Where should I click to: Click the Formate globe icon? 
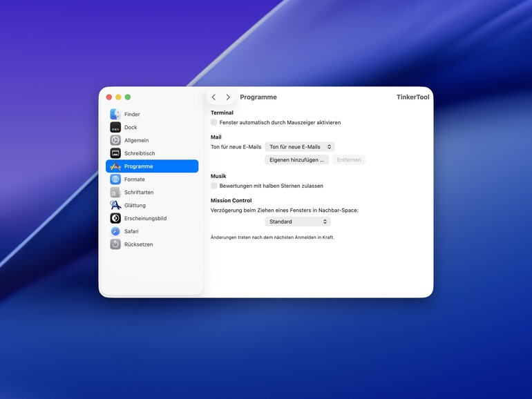pyautogui.click(x=115, y=179)
